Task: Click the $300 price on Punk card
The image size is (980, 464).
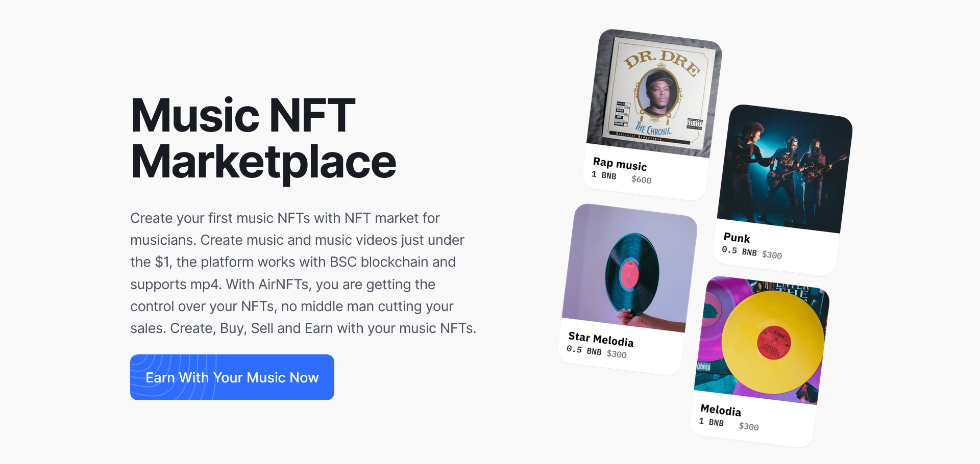Action: point(772,254)
